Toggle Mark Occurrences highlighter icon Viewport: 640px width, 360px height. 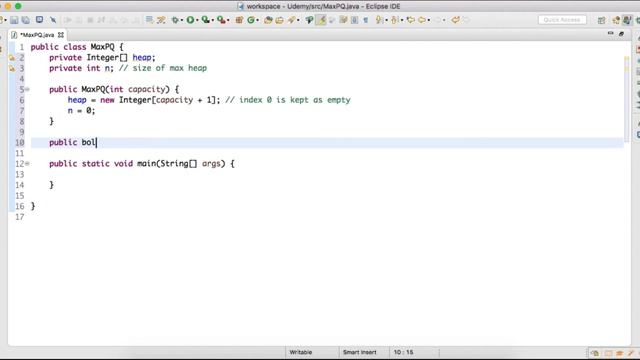point(321,20)
